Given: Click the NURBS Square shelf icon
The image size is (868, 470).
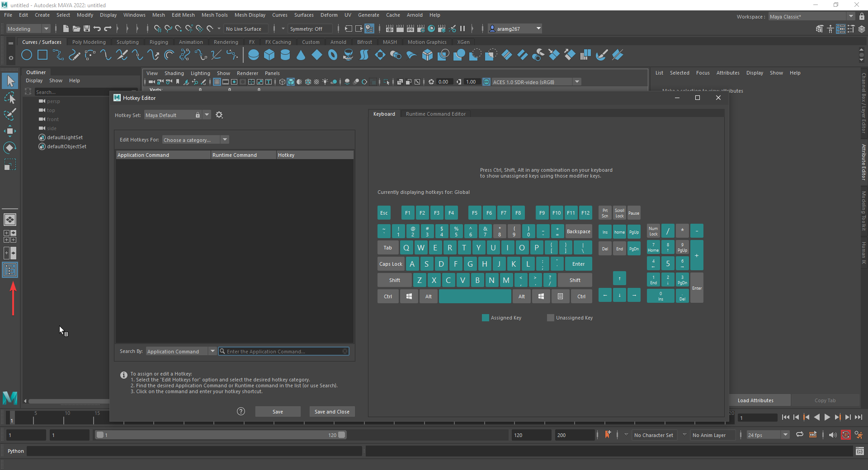Looking at the screenshot, I should (42, 55).
